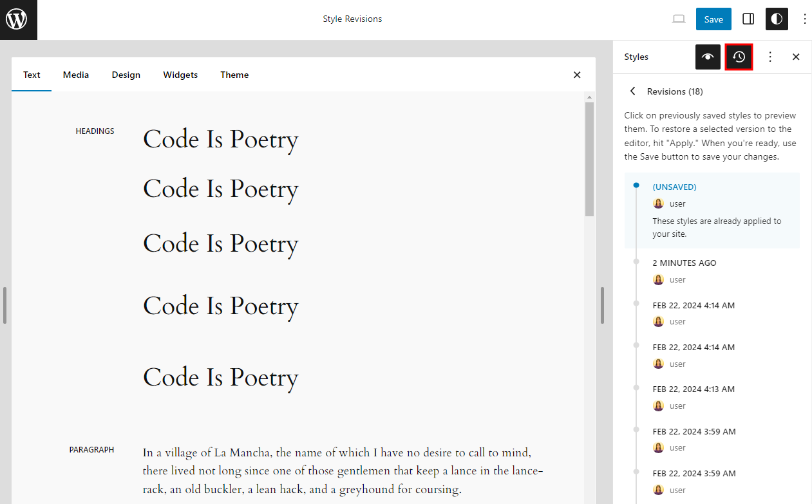Go back using the Revisions chevron
812x504 pixels.
pyautogui.click(x=633, y=91)
